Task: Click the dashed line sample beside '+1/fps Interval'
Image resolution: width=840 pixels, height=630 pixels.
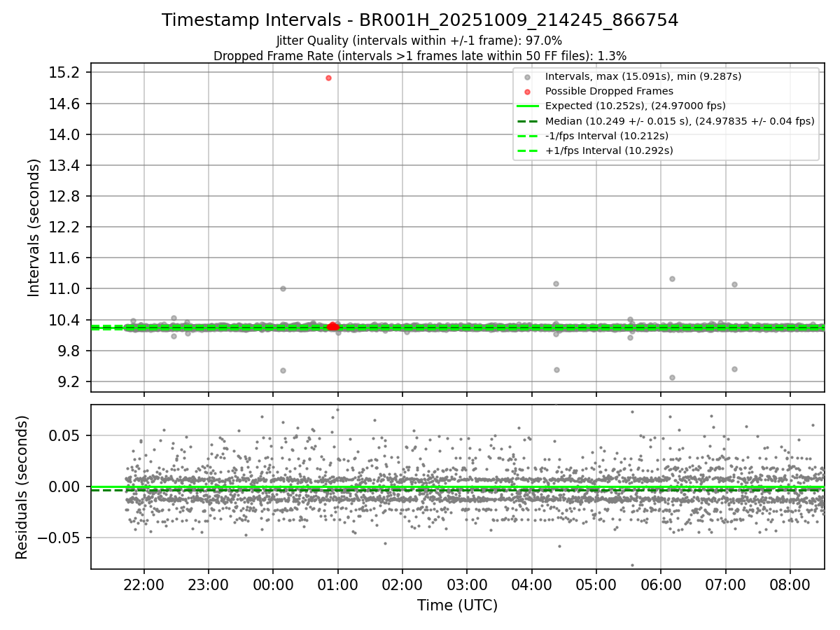Action: point(527,150)
